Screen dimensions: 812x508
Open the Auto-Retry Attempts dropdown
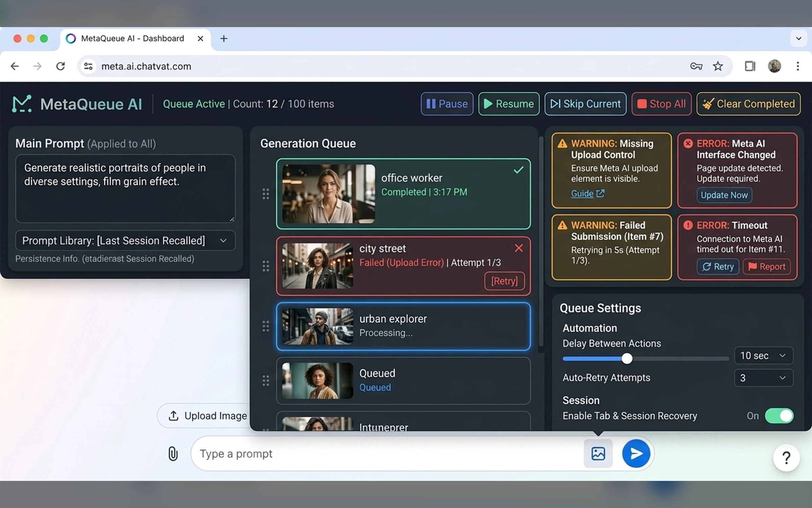764,378
